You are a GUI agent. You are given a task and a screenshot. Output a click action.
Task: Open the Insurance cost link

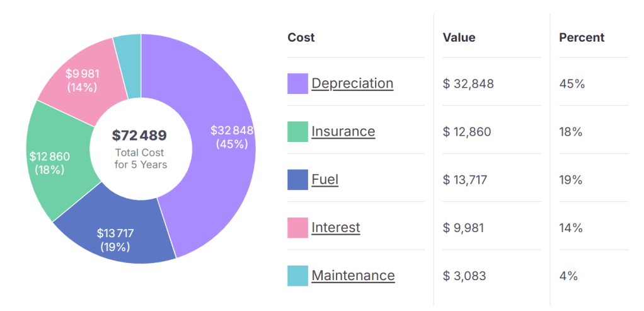coord(343,131)
